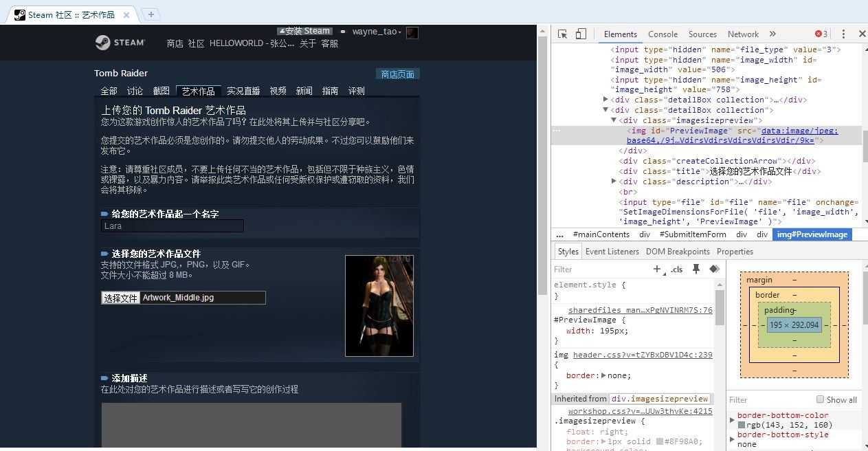The image size is (868, 451).
Task: Open workshop.css stylesheet source link
Action: coord(640,411)
